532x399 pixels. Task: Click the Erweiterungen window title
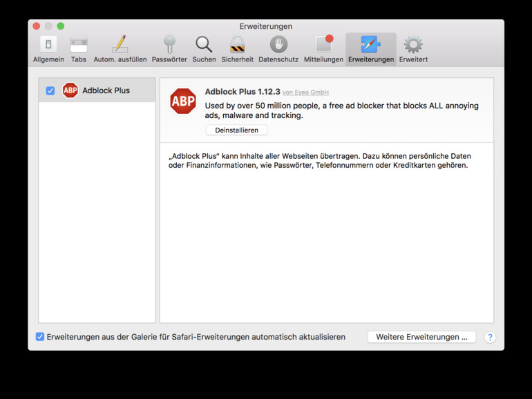tap(266, 26)
